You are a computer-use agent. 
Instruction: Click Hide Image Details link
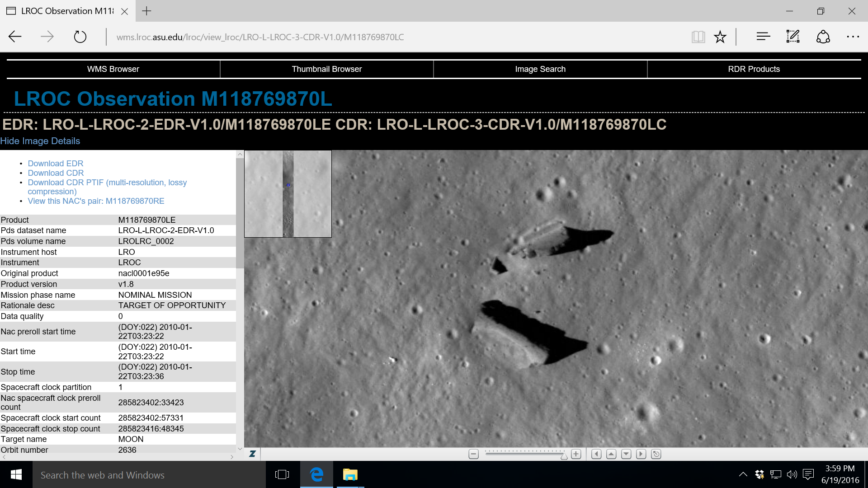pos(40,141)
